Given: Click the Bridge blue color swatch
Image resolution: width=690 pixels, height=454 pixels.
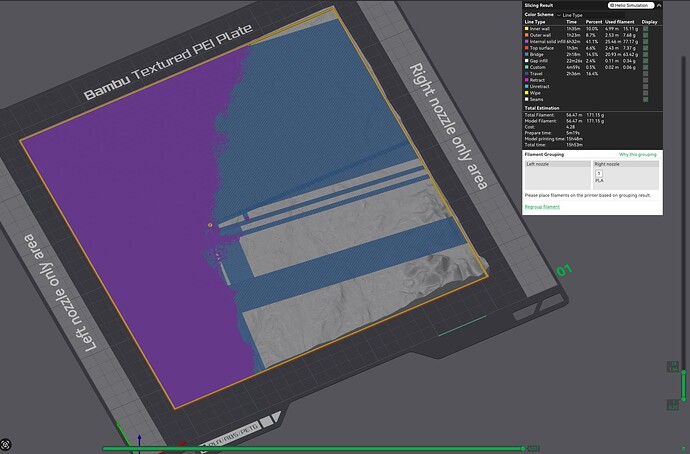Looking at the screenshot, I should [x=526, y=55].
